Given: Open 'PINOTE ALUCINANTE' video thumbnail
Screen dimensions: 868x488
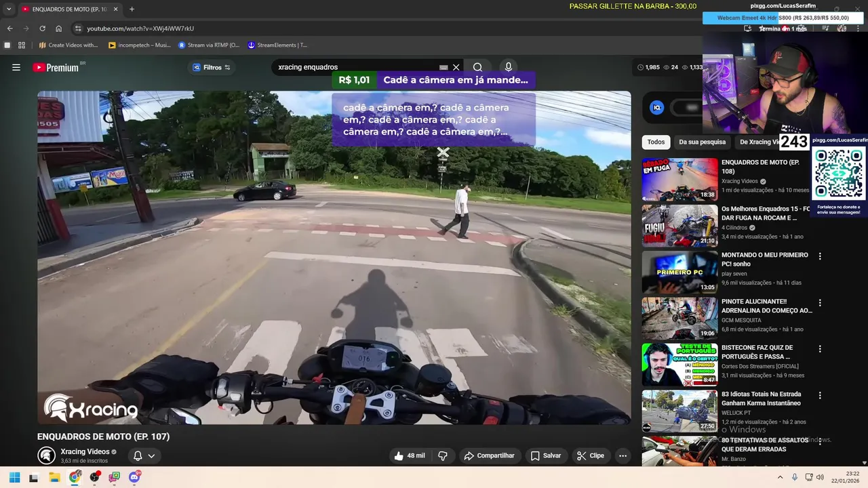Looking at the screenshot, I should coord(679,318).
